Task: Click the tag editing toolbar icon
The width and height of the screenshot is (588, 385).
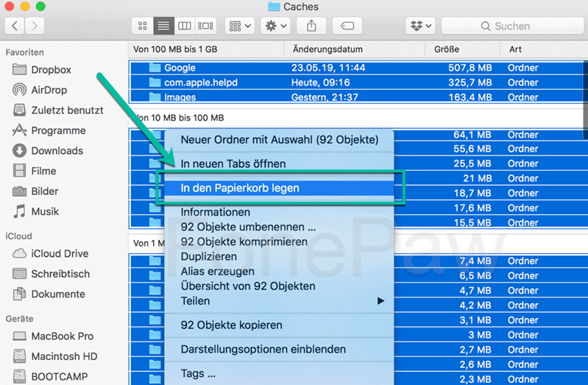Action: [347, 26]
